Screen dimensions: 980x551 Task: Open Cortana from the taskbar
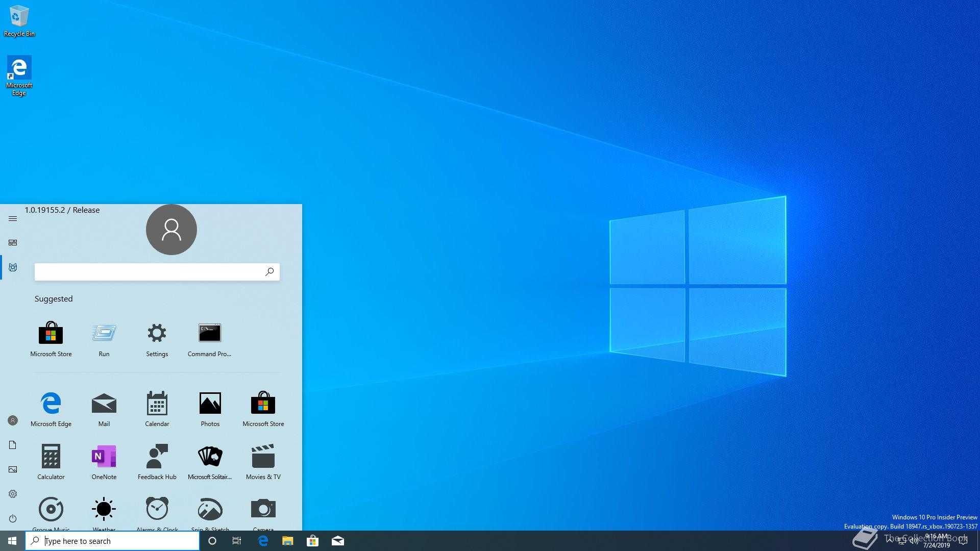212,541
